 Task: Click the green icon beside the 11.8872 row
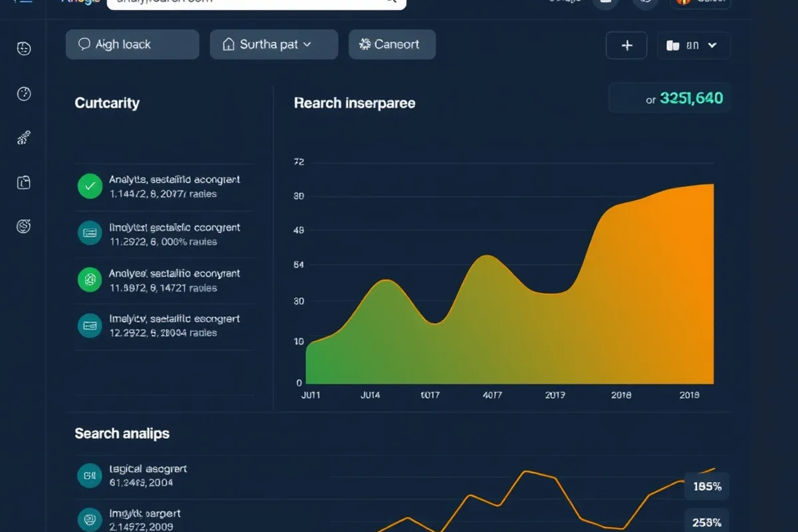pyautogui.click(x=90, y=280)
